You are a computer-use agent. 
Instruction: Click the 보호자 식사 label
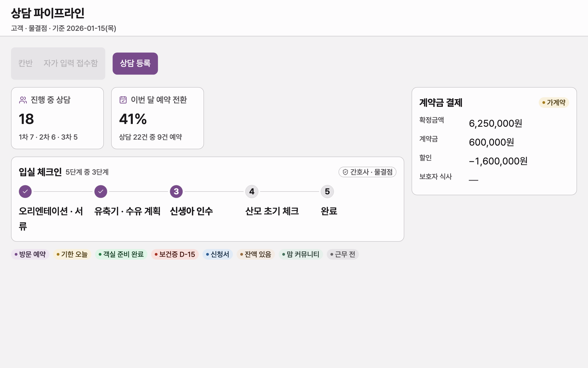tap(435, 176)
